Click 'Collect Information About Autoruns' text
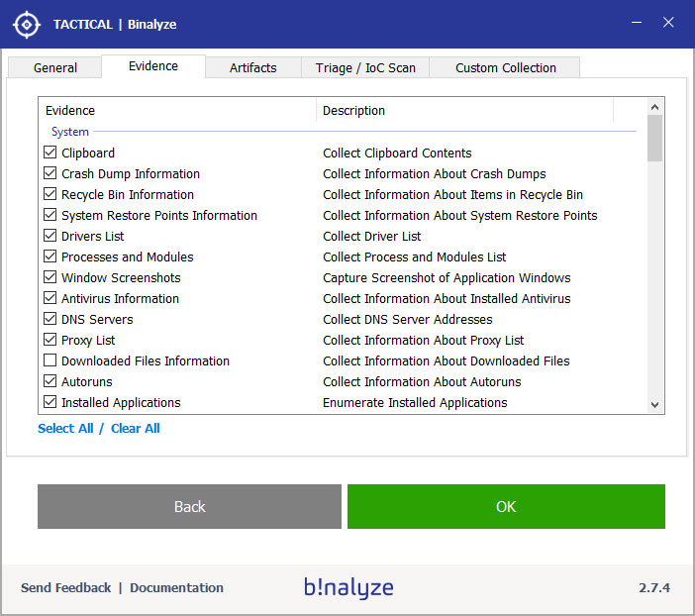 pyautogui.click(x=422, y=382)
